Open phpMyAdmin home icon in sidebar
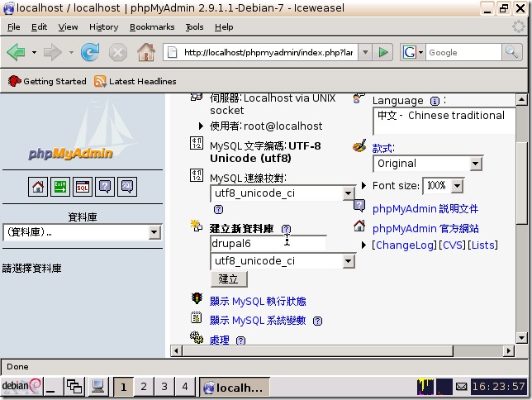This screenshot has width=532, height=400. (x=38, y=187)
